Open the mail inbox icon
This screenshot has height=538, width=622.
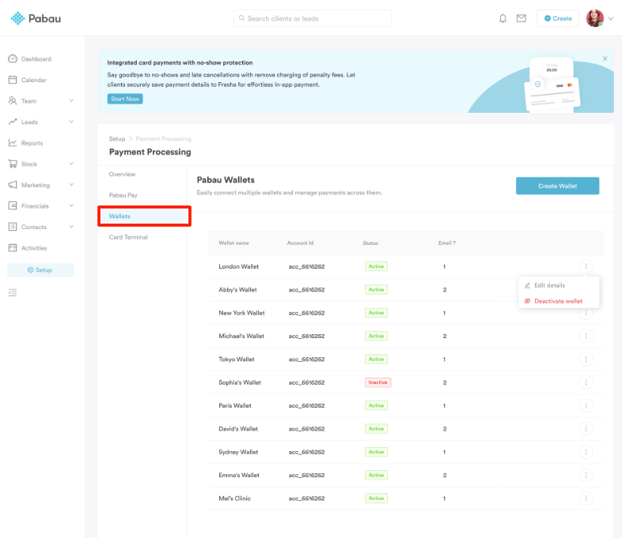pyautogui.click(x=521, y=18)
